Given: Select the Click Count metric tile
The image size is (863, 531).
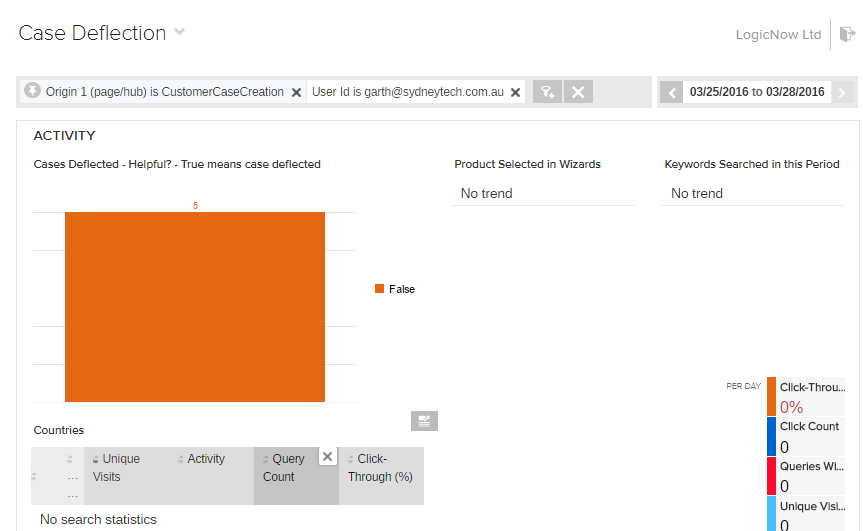Looking at the screenshot, I should (806, 436).
